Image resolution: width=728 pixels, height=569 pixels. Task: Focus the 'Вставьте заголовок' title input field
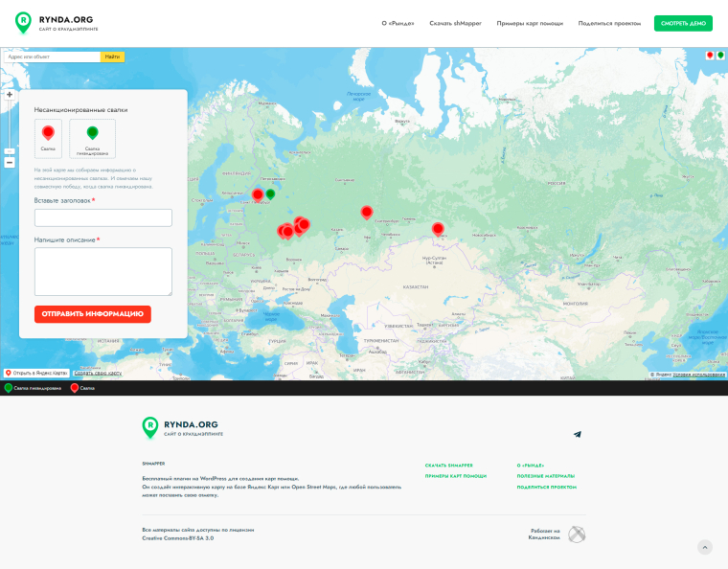pyautogui.click(x=102, y=218)
